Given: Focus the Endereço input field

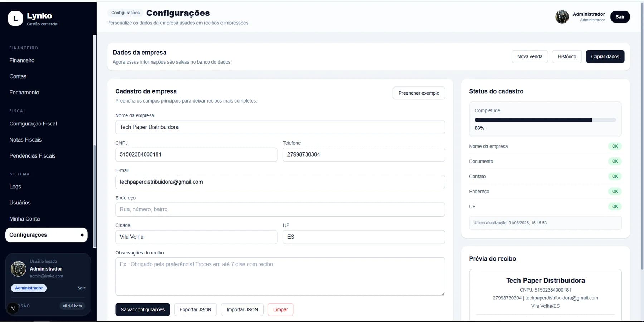Looking at the screenshot, I should click(x=280, y=209).
